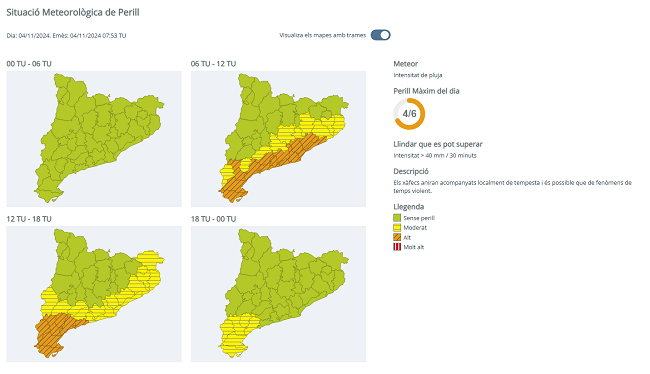
Task: Click the yellow 'Moderat' legend swatch
Action: click(397, 227)
